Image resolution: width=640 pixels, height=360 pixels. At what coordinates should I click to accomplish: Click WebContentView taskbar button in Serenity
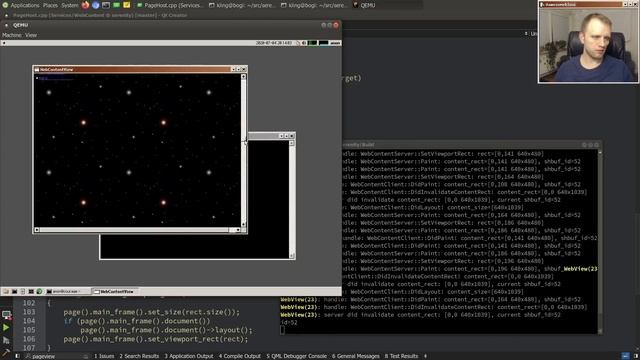[115, 291]
